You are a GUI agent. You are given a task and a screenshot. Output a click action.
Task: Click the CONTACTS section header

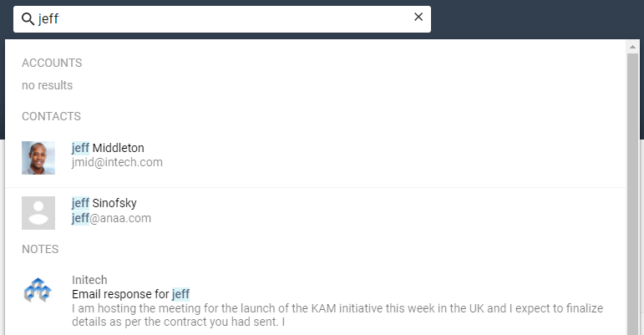click(51, 116)
